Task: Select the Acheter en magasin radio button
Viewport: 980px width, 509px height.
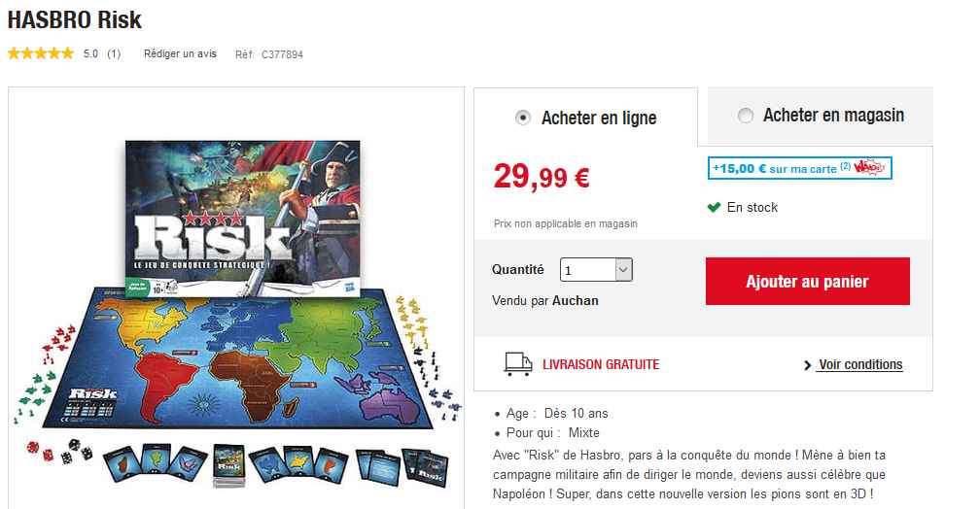Action: point(745,116)
